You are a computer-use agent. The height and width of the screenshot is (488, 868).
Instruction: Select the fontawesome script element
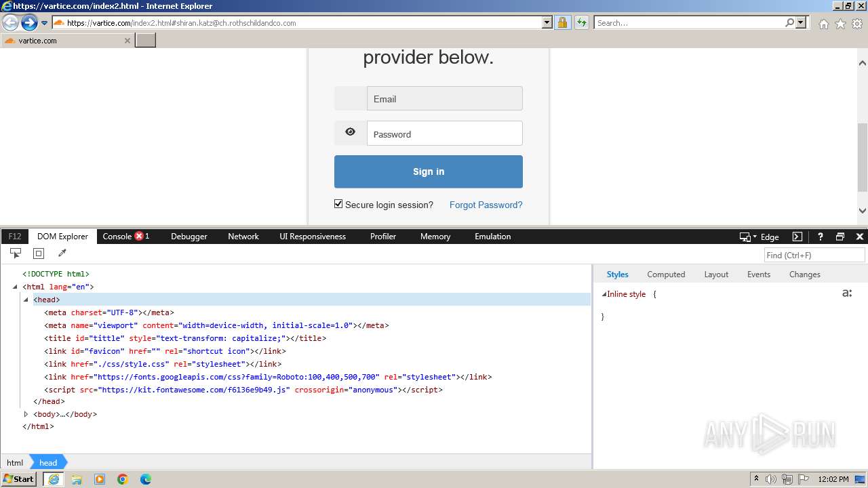[x=243, y=390]
